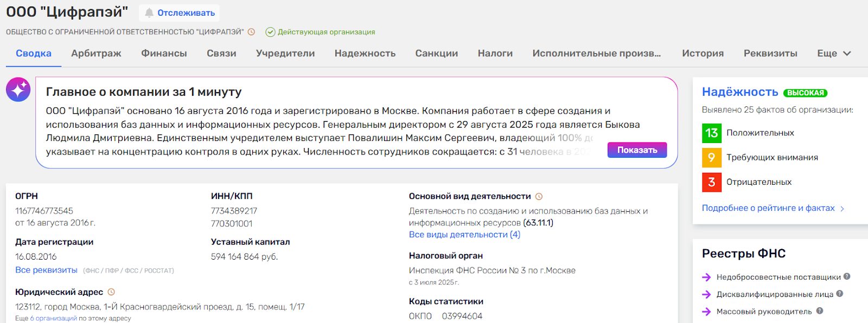
Task: Click the registration date 16.08.2016
Action: 36,256
